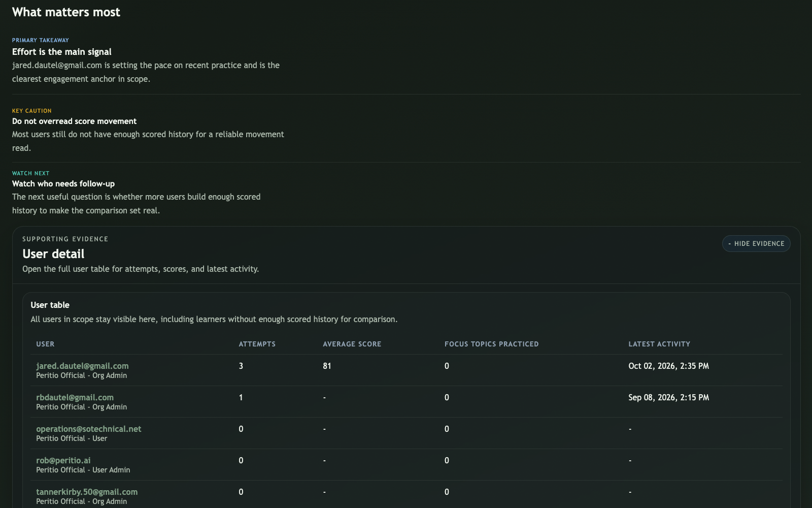
Task: Click the KEY CAUTION label
Action: click(x=32, y=111)
